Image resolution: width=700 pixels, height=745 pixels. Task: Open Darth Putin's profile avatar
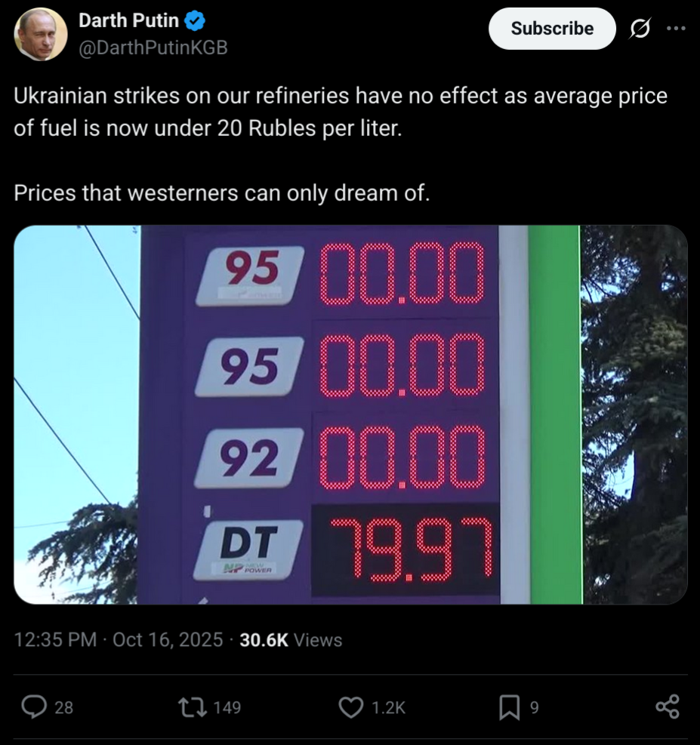tap(41, 35)
